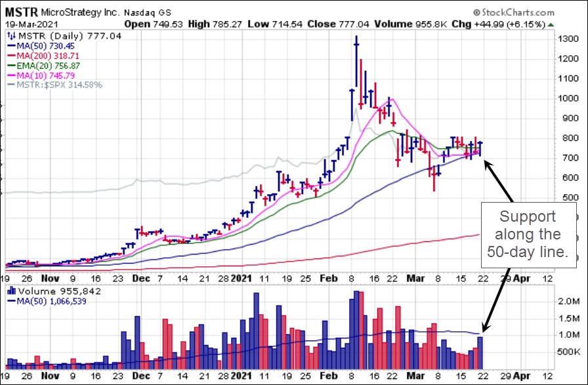Click the candlestick icon beside MSTR (Daily)
588x385 pixels.
click(12, 36)
